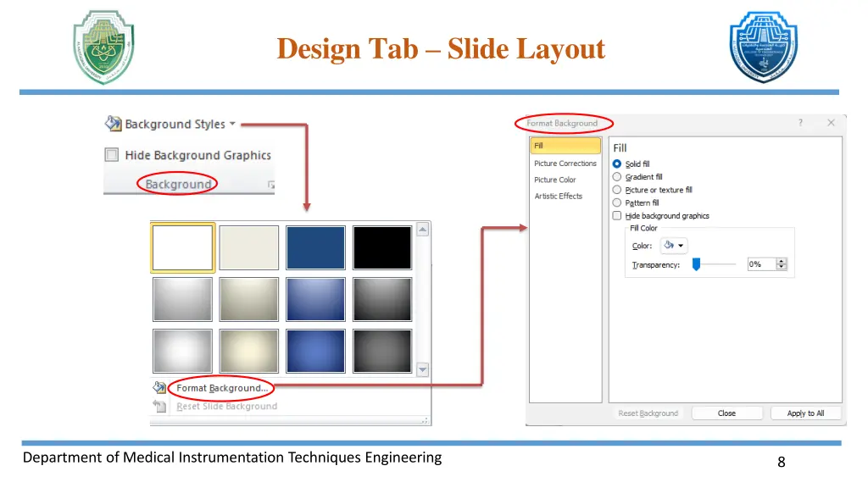This screenshot has height=488, width=868.
Task: Select the Gradient fill radio button
Action: coord(618,176)
